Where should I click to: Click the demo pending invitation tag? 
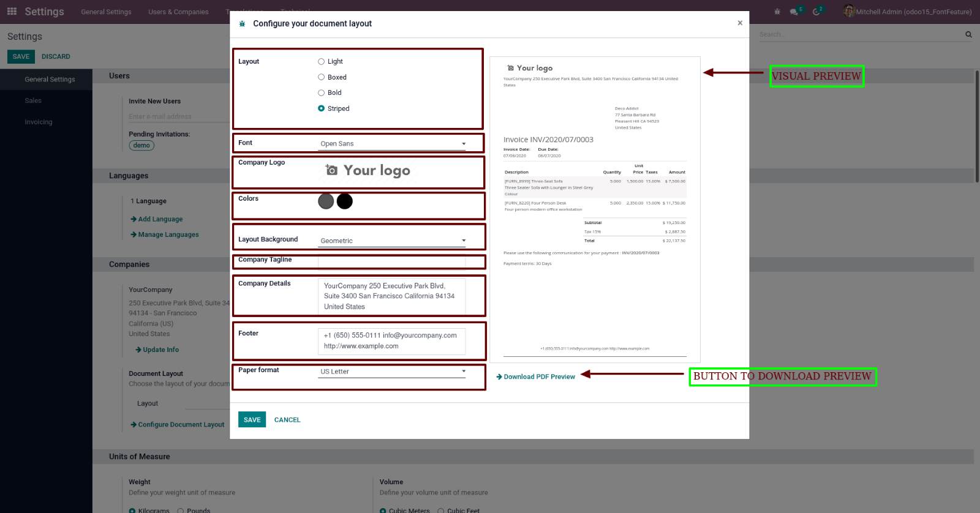pos(141,145)
